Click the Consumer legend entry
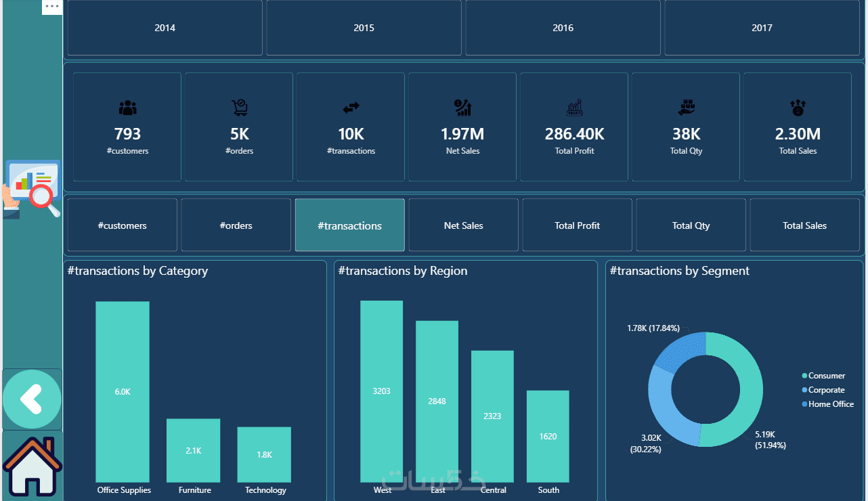 (823, 376)
